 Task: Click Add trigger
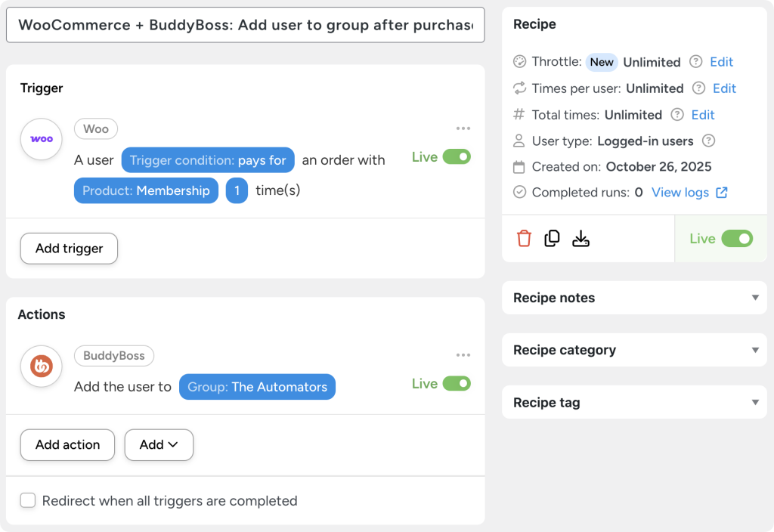[69, 248]
